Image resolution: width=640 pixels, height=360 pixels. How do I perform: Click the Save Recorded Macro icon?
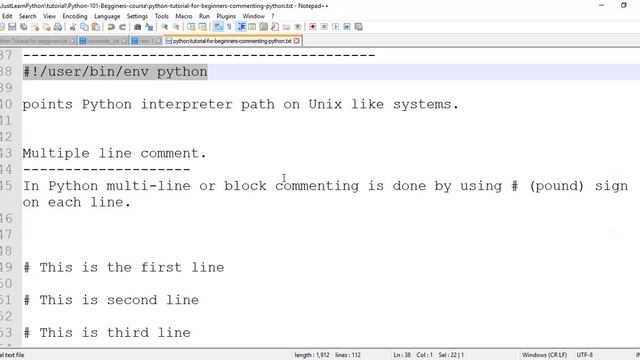click(358, 27)
